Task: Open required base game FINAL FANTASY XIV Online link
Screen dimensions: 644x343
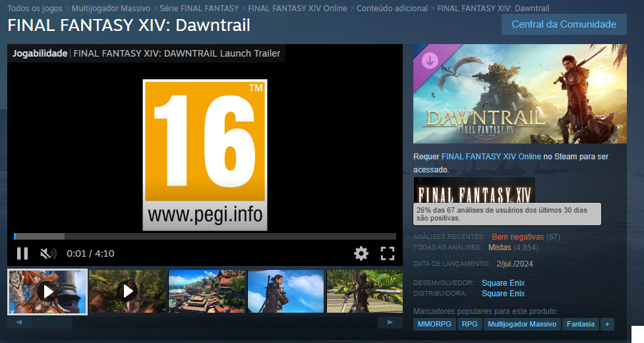Action: 491,156
